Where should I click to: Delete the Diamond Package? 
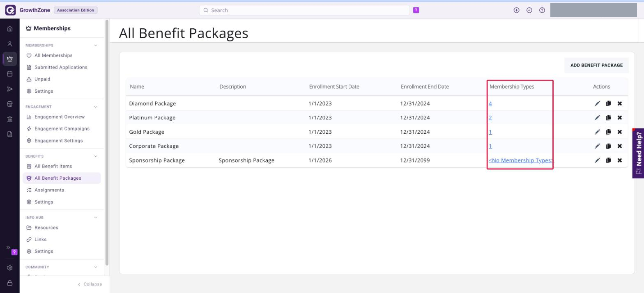pos(620,103)
